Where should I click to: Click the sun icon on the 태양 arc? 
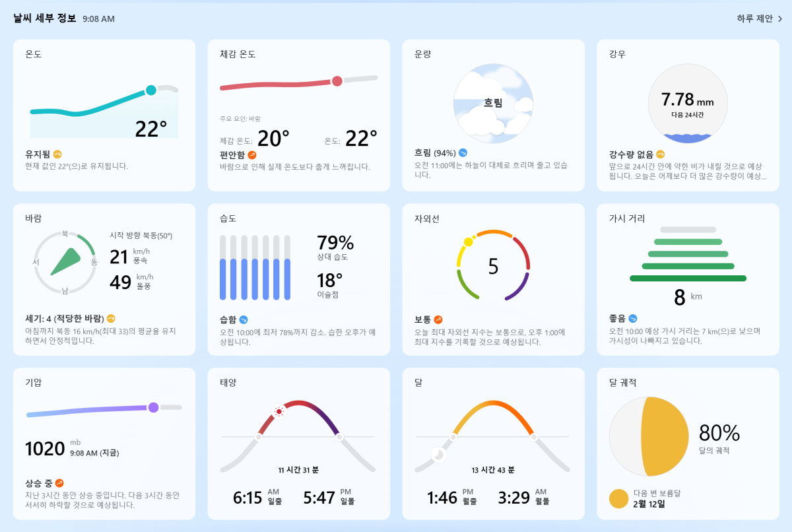coord(279,412)
